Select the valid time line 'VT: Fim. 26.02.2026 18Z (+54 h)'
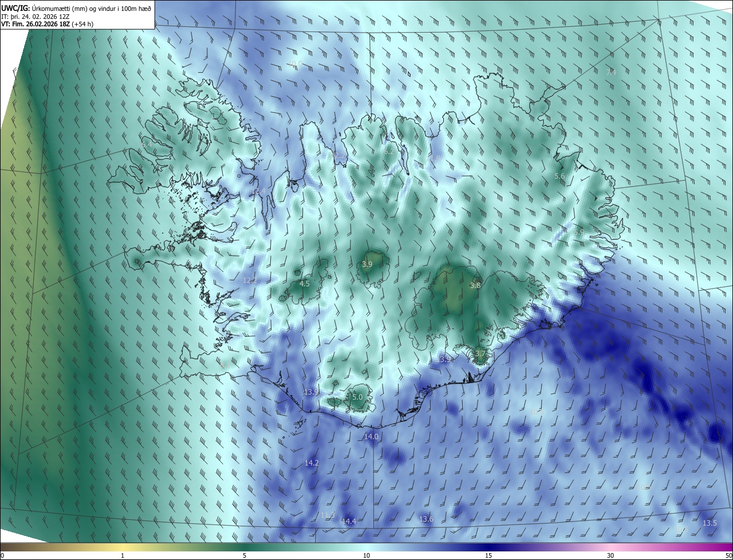Image resolution: width=733 pixels, height=560 pixels. coord(47,24)
